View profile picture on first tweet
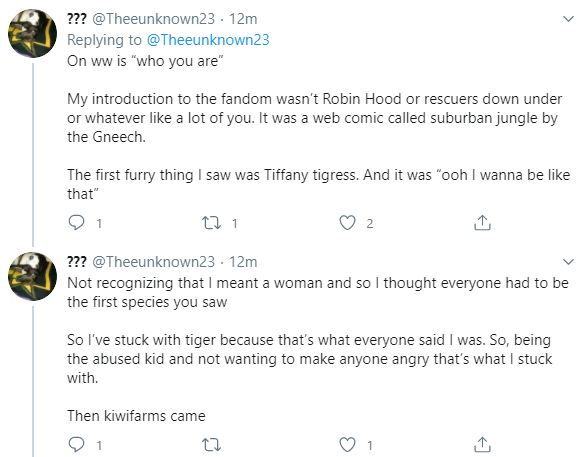 click(x=32, y=33)
